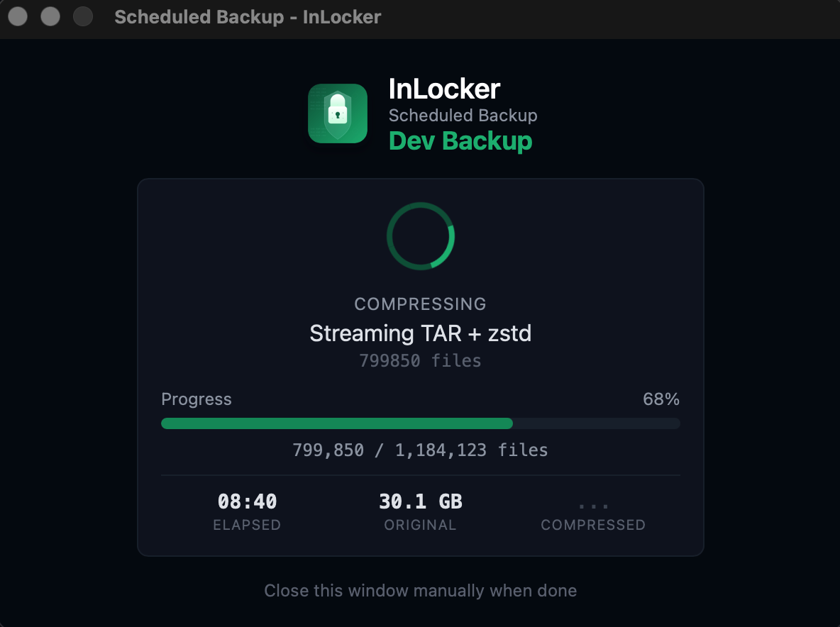The height and width of the screenshot is (627, 840).
Task: Select the green padlock inside the app icon
Action: click(337, 113)
